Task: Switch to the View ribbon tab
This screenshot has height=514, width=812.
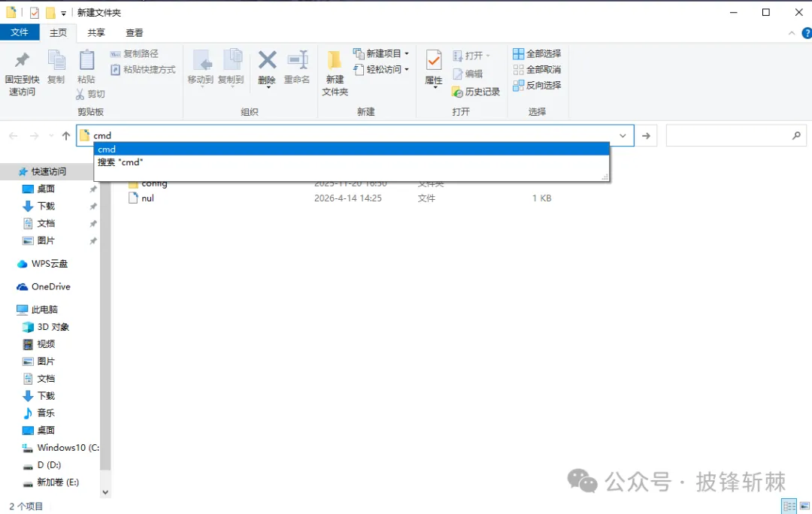Action: click(x=135, y=32)
